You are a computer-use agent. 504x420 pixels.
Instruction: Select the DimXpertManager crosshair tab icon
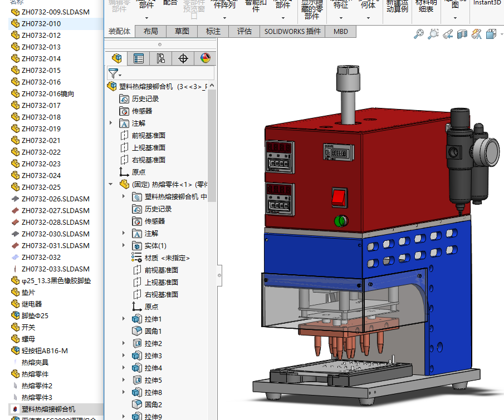click(183, 58)
